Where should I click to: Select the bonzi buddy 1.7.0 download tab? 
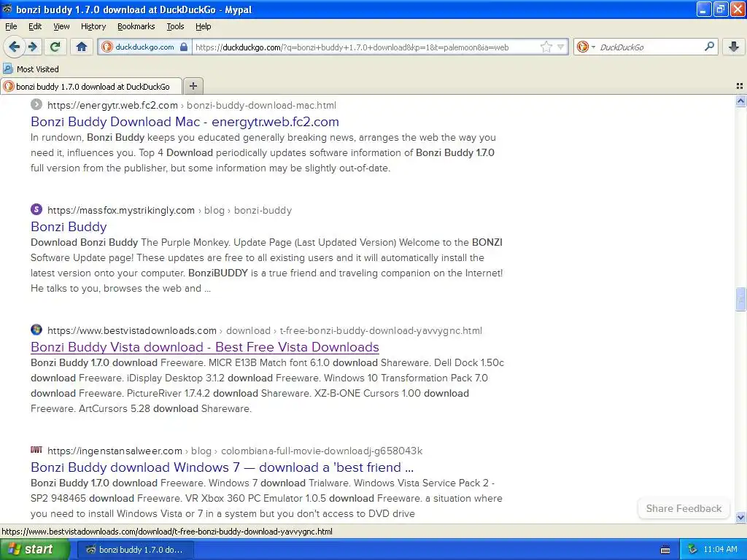coord(91,86)
